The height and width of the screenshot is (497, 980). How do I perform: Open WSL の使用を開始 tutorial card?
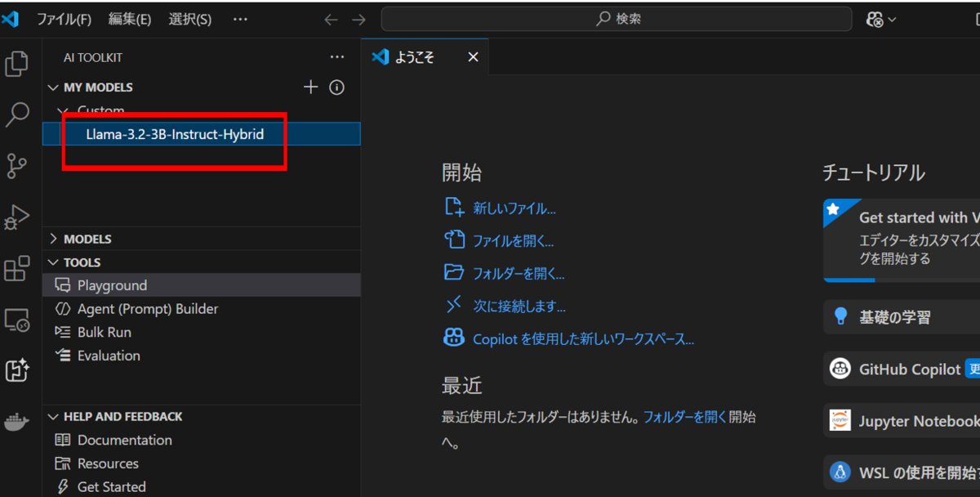(902, 472)
